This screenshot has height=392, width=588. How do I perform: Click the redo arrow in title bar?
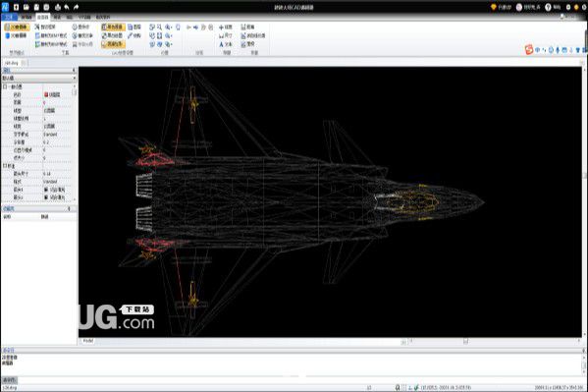click(x=76, y=7)
